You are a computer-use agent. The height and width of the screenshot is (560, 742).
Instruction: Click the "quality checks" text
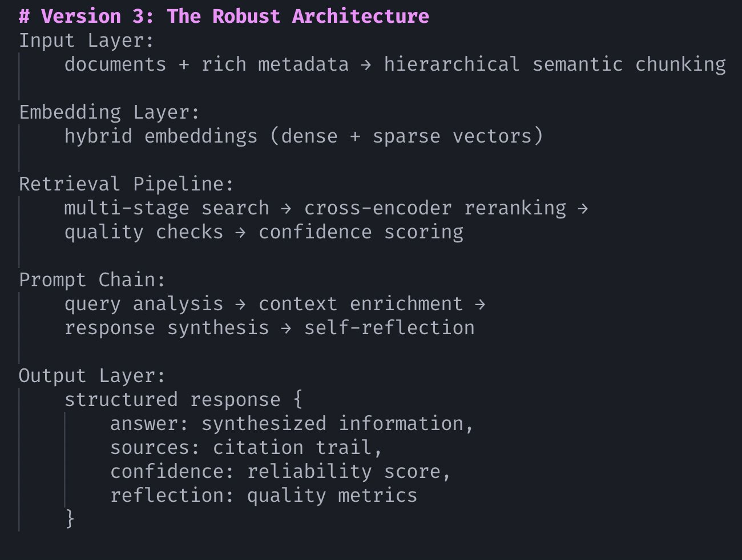[x=143, y=232]
